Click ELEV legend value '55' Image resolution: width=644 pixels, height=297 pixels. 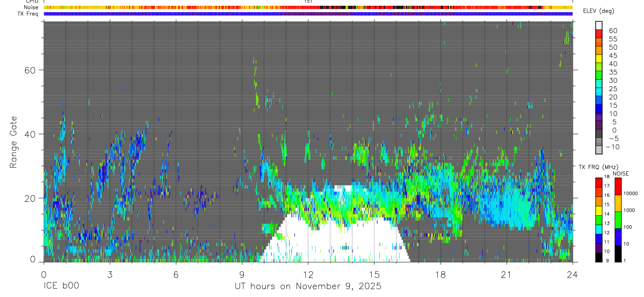[x=613, y=39]
